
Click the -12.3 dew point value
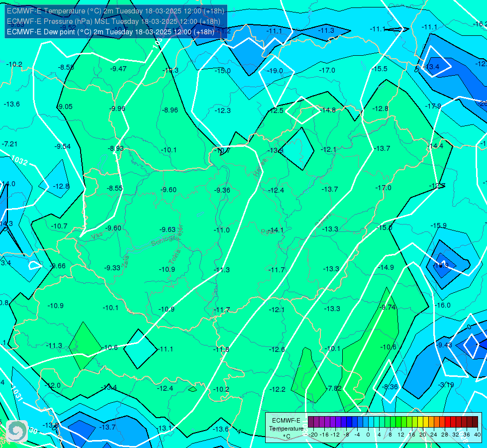(x=223, y=111)
